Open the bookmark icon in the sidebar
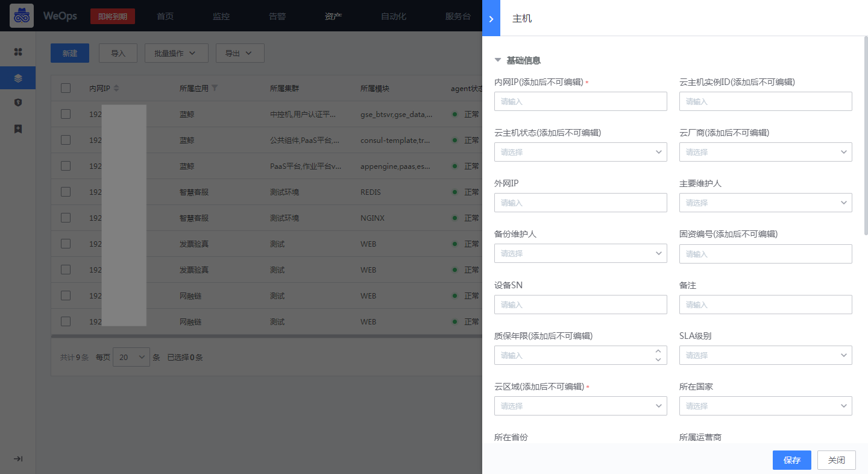This screenshot has height=474, width=868. [x=18, y=128]
